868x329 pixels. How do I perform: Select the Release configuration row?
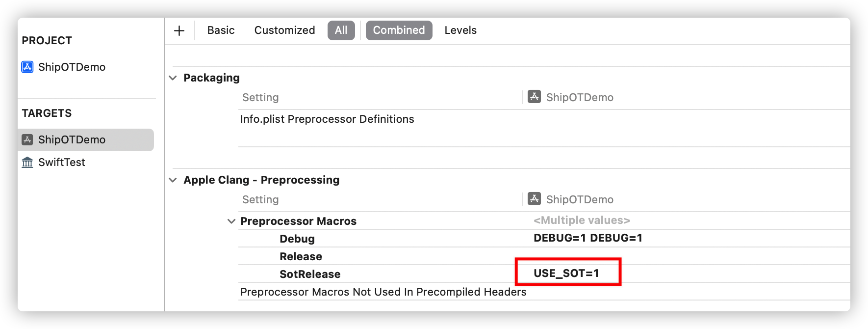coord(544,256)
